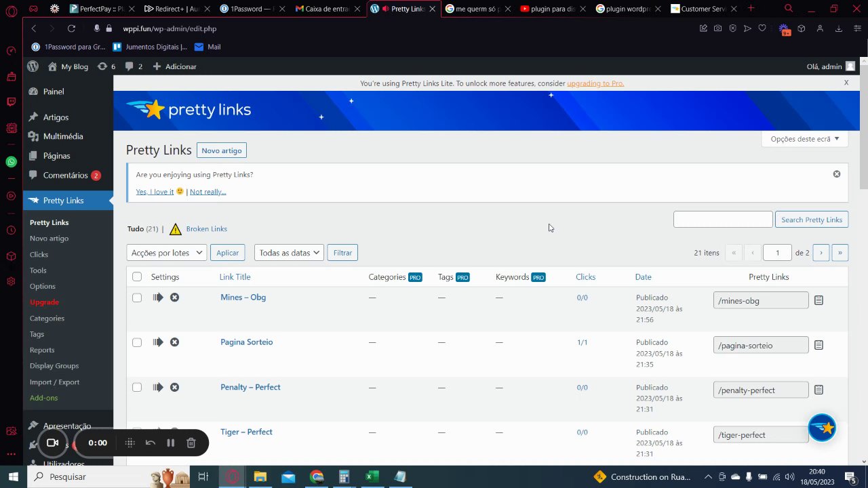Viewport: 868px width, 488px height.
Task: Click the redirect arrow icon for Penalty – Perfect
Action: [x=158, y=387]
